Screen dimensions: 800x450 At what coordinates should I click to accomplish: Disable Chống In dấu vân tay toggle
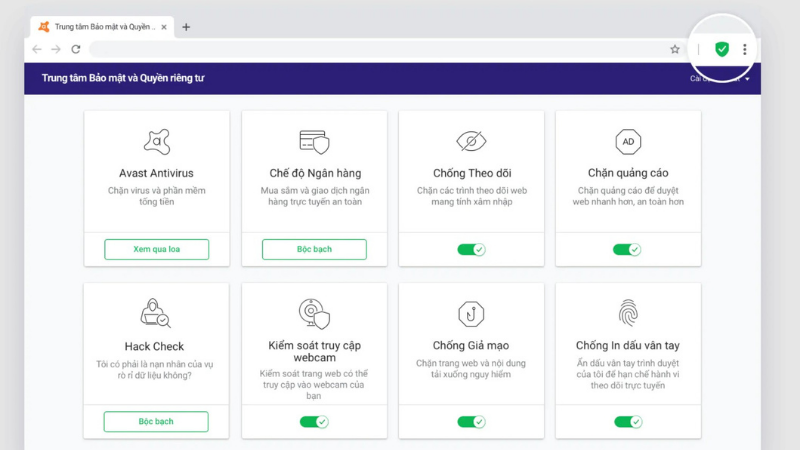coord(628,422)
